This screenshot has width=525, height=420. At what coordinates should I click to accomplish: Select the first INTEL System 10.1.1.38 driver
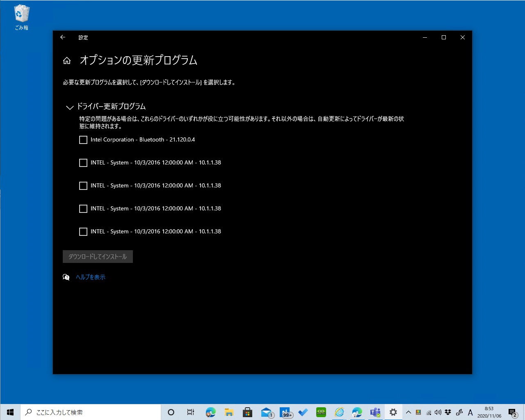pyautogui.click(x=83, y=163)
